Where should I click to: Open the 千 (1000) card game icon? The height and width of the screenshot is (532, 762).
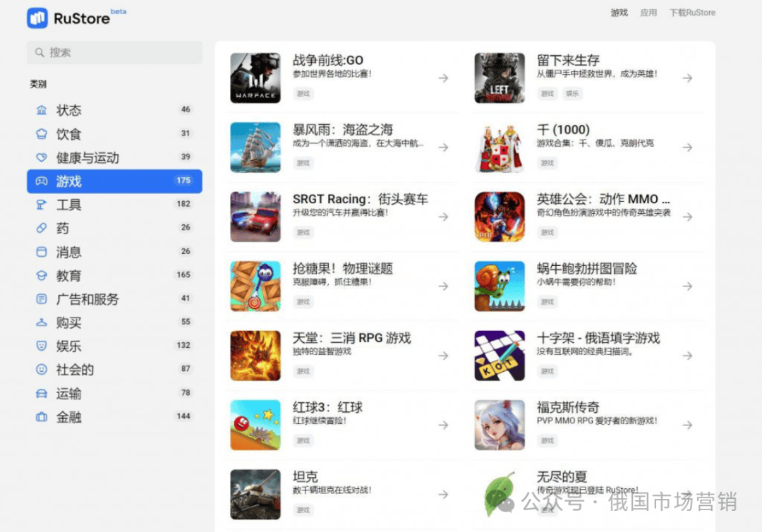(500, 147)
